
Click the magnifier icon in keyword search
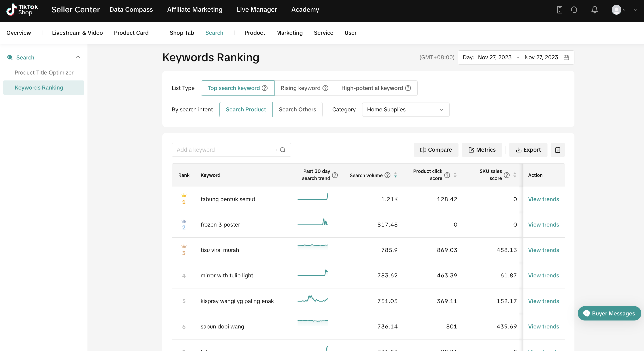(x=283, y=150)
